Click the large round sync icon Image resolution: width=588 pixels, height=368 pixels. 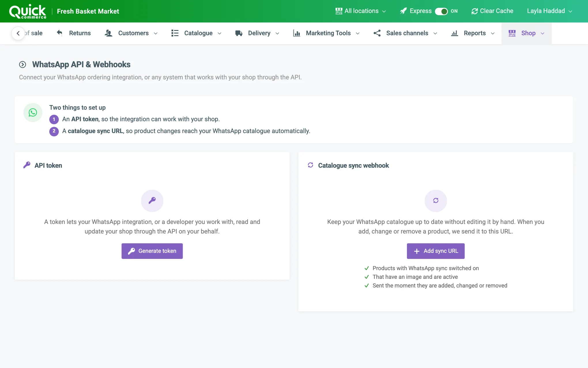click(436, 201)
